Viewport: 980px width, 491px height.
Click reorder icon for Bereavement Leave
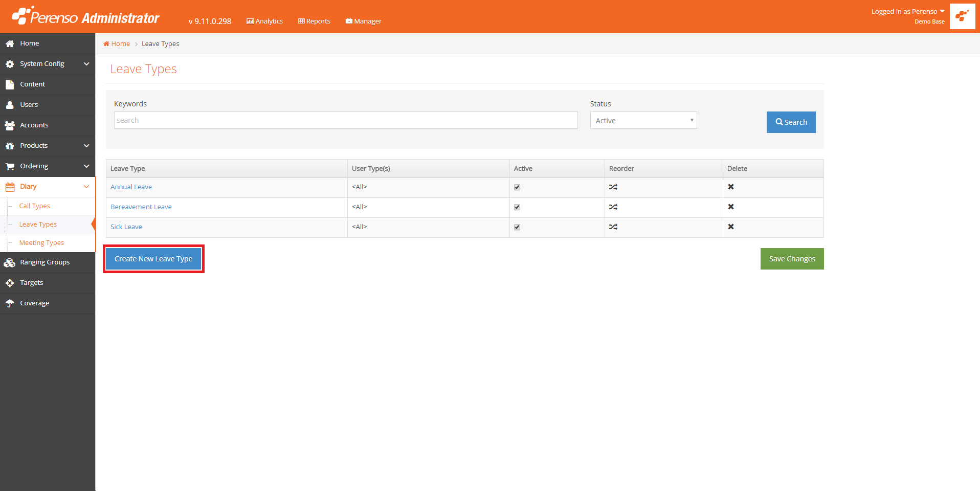click(x=613, y=207)
